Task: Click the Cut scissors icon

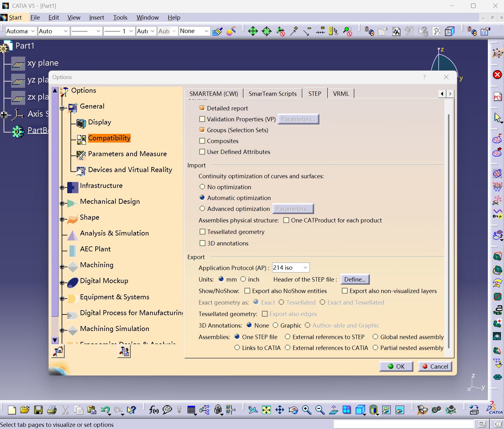Action: [65, 410]
